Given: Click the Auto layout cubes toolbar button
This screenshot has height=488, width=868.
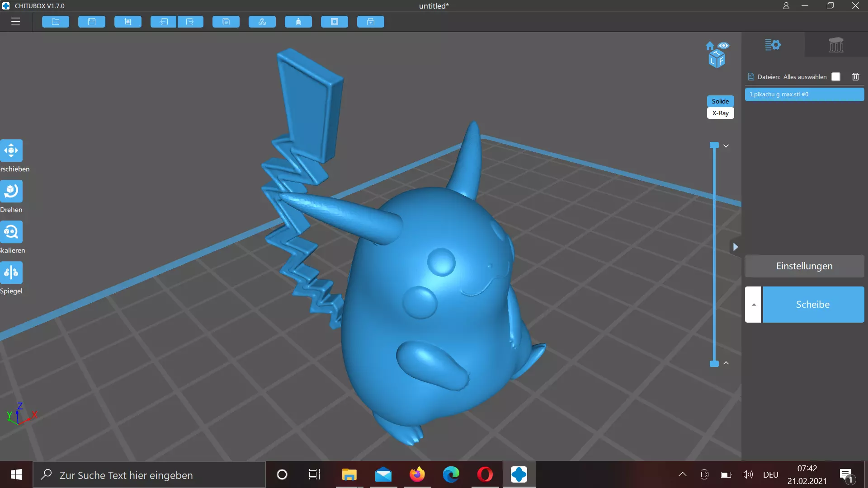Looking at the screenshot, I should 262,22.
